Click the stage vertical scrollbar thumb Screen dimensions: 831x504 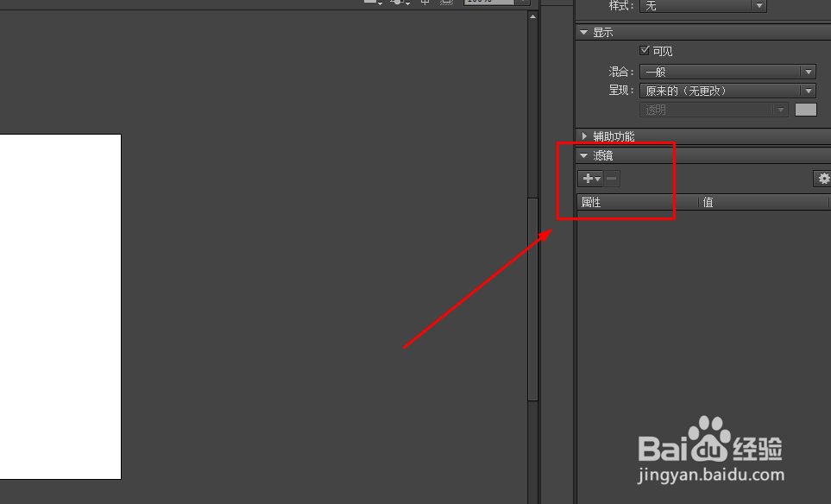[x=532, y=299]
